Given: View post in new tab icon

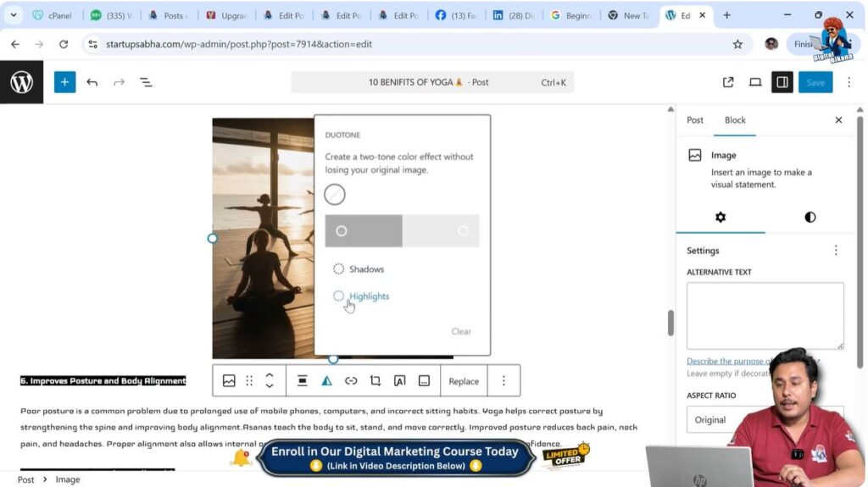Looking at the screenshot, I should click(x=728, y=82).
